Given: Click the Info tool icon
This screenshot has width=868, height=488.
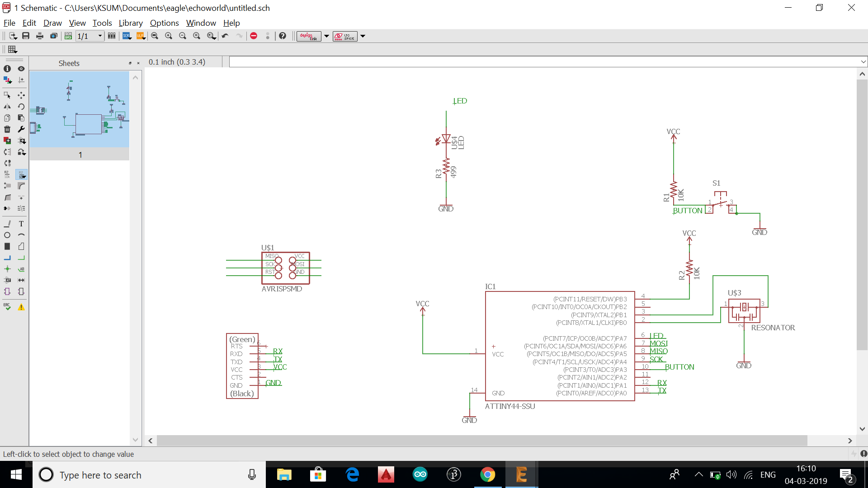Looking at the screenshot, I should tap(7, 69).
